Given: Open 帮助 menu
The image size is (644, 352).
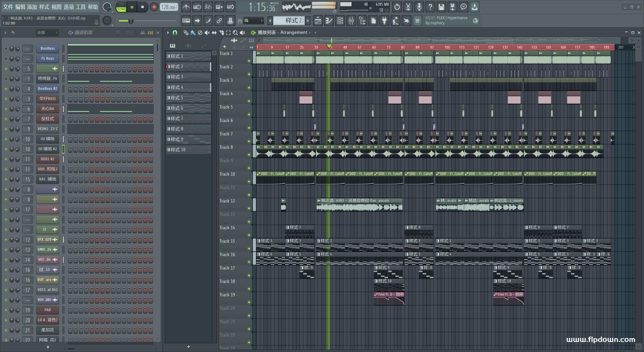Looking at the screenshot, I should (93, 7).
